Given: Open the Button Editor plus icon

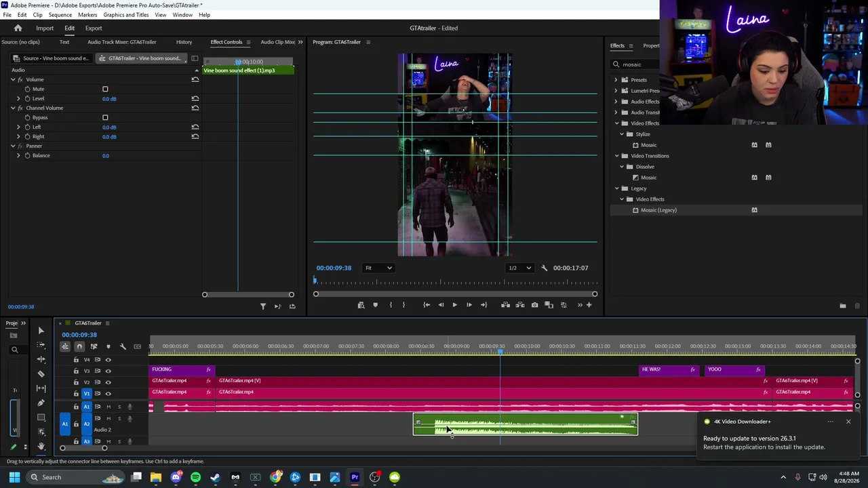Looking at the screenshot, I should coord(589,305).
